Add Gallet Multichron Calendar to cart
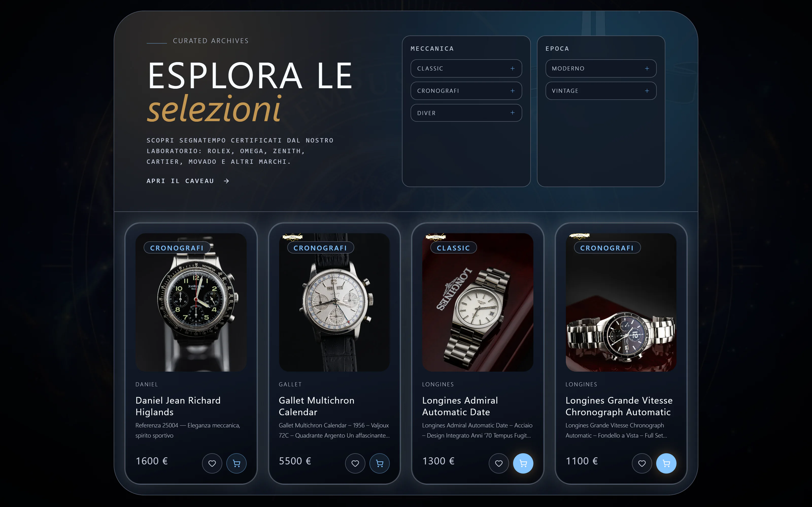The image size is (812, 507). (380, 463)
